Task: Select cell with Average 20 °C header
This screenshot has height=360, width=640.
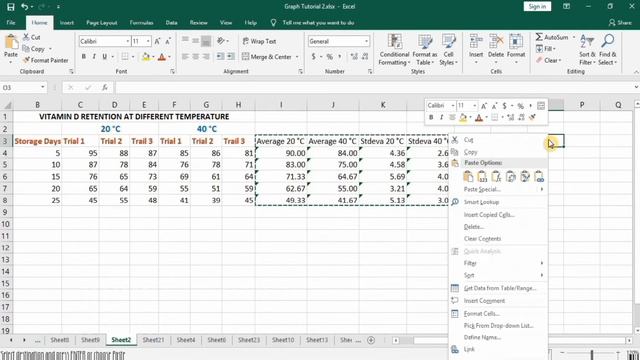Action: point(281,141)
